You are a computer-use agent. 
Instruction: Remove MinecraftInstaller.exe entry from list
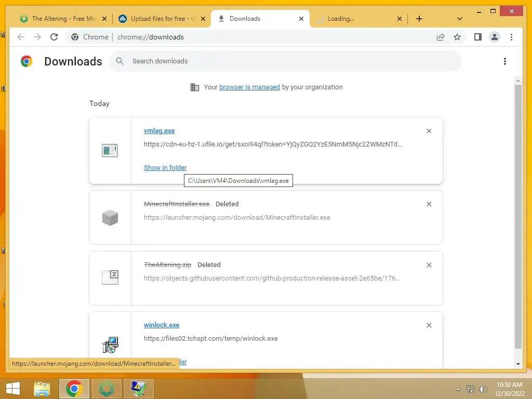(429, 204)
